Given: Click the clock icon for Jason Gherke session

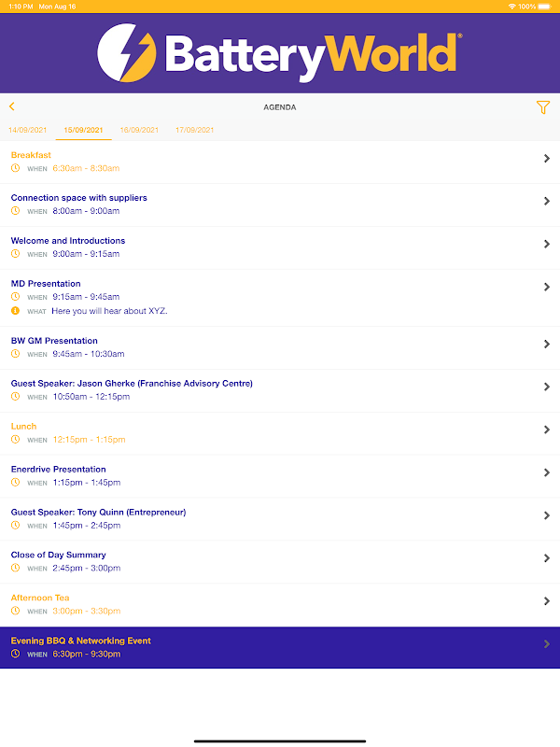Looking at the screenshot, I should 15,396.
